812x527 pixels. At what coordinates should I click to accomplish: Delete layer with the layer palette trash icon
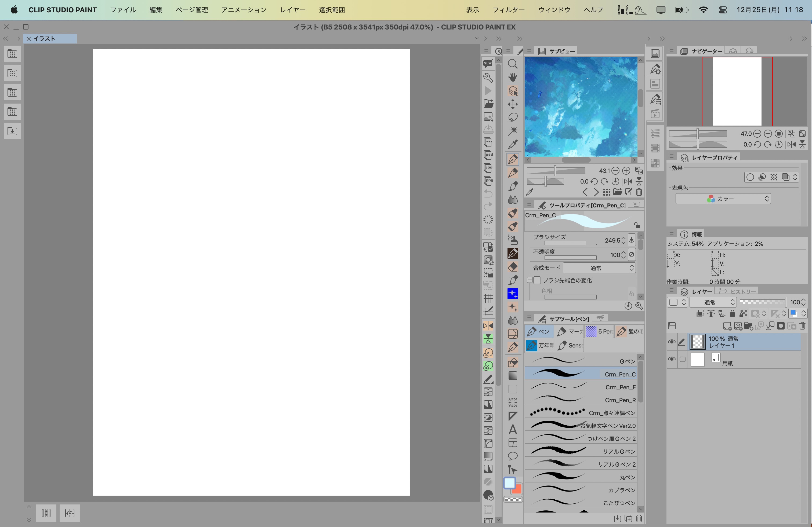click(802, 326)
